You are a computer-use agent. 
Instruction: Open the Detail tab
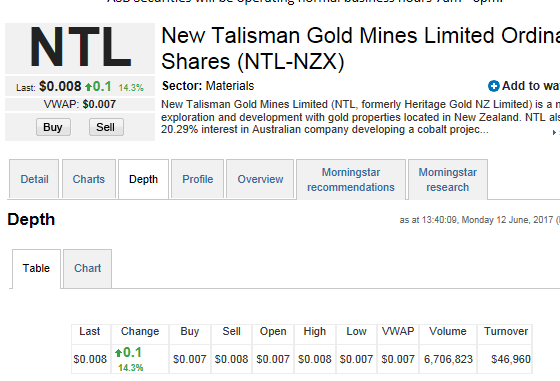(34, 179)
